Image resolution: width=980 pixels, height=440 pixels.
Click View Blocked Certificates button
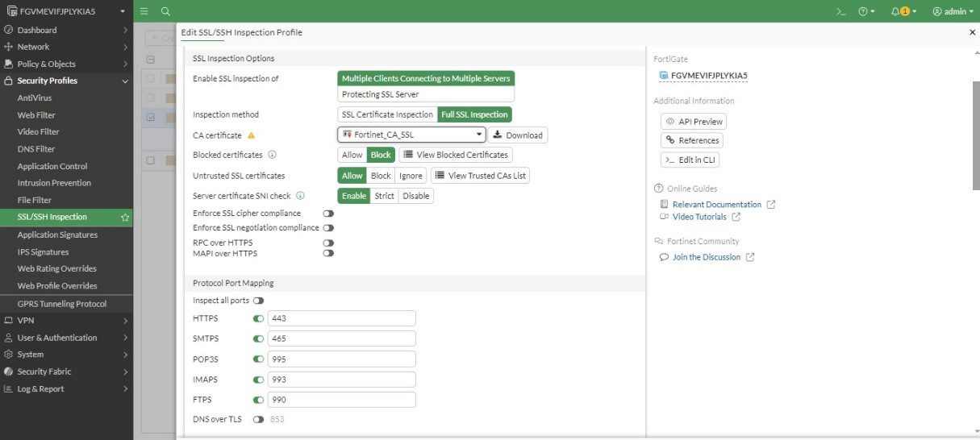pos(456,155)
